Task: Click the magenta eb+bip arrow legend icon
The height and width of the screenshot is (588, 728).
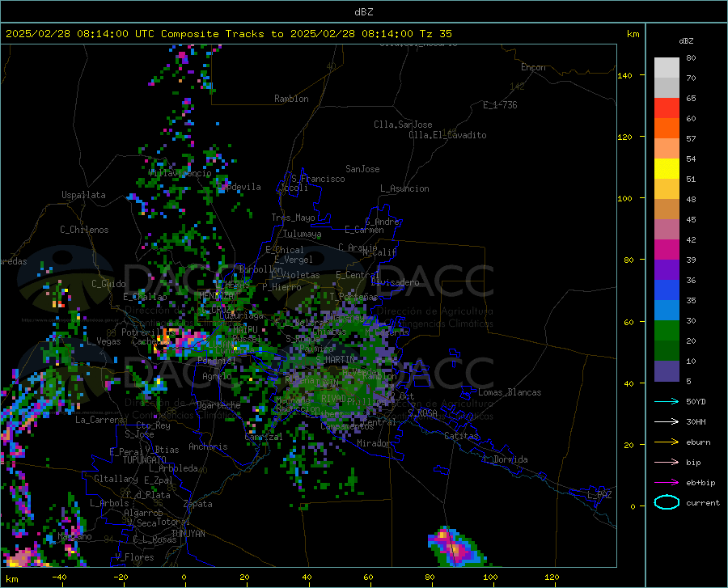Action: 667,482
